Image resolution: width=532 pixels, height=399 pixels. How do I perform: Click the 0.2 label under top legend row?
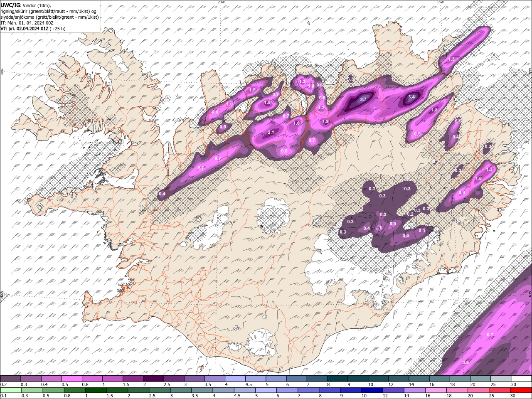pyautogui.click(x=3, y=384)
